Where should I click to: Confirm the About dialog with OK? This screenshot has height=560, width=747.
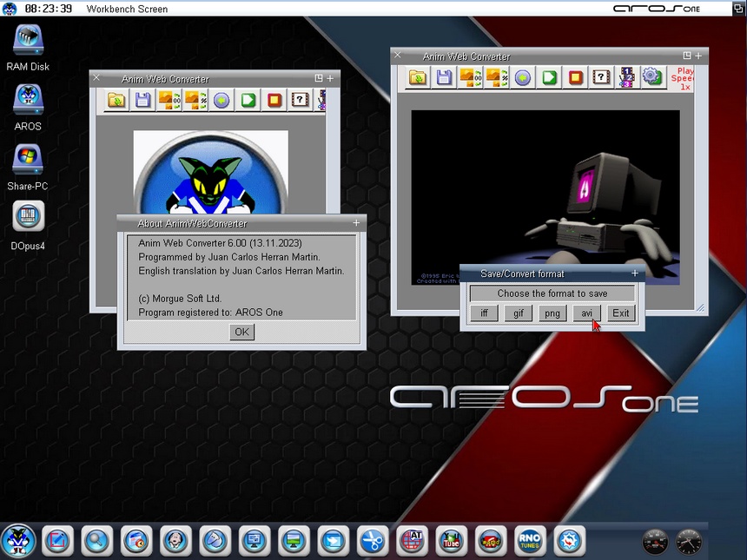click(x=242, y=332)
